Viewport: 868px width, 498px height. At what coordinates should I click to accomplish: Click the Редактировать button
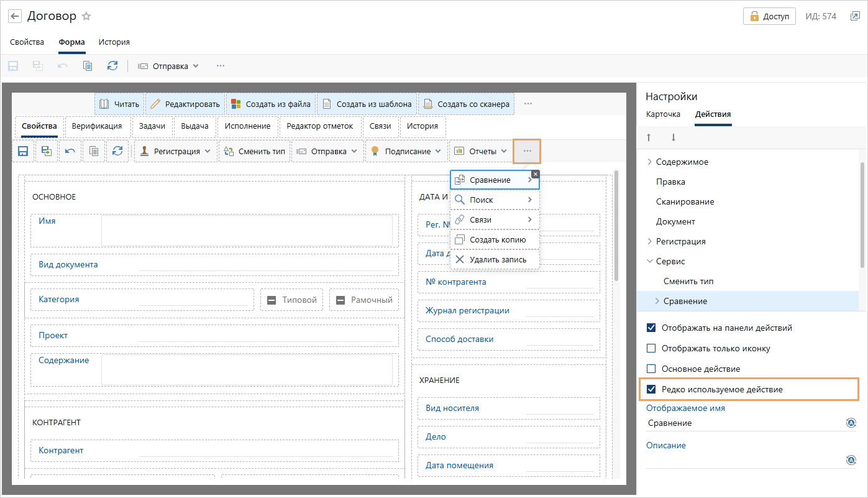(x=185, y=104)
